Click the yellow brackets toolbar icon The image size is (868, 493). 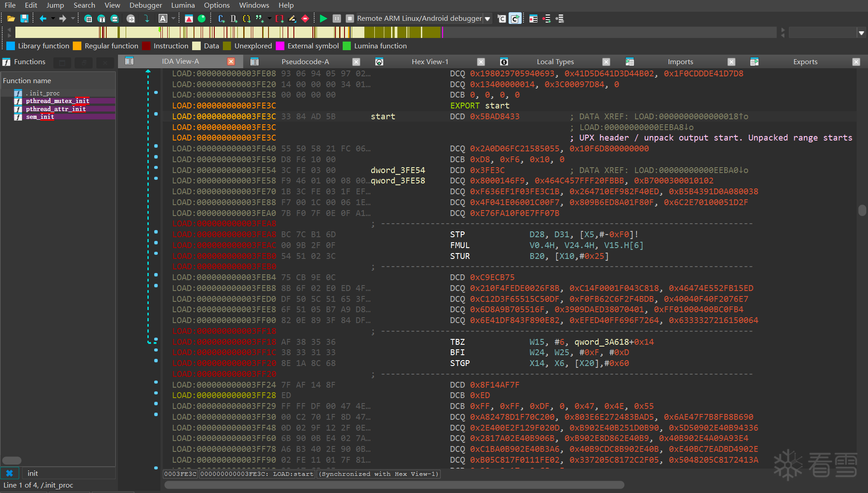point(246,19)
